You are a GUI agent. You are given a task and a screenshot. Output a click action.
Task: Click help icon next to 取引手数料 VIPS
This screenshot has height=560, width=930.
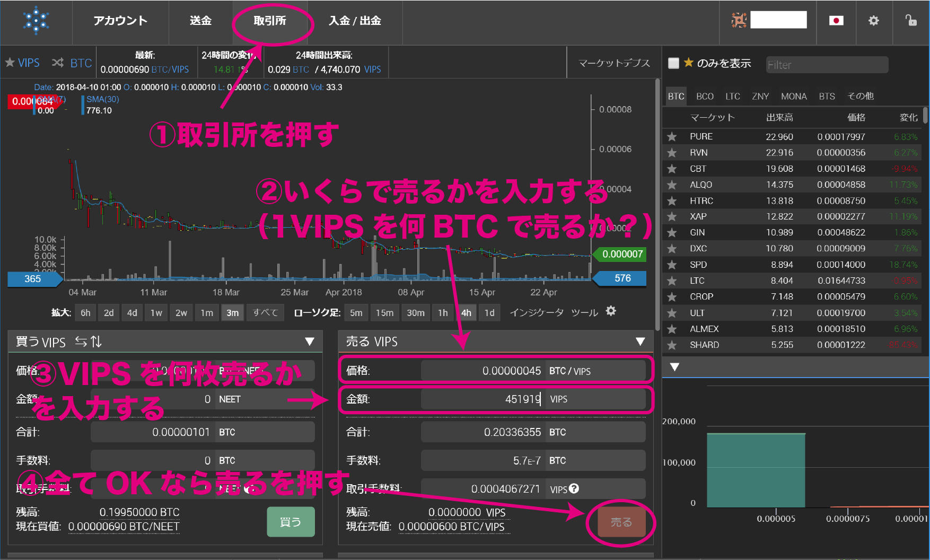click(574, 488)
